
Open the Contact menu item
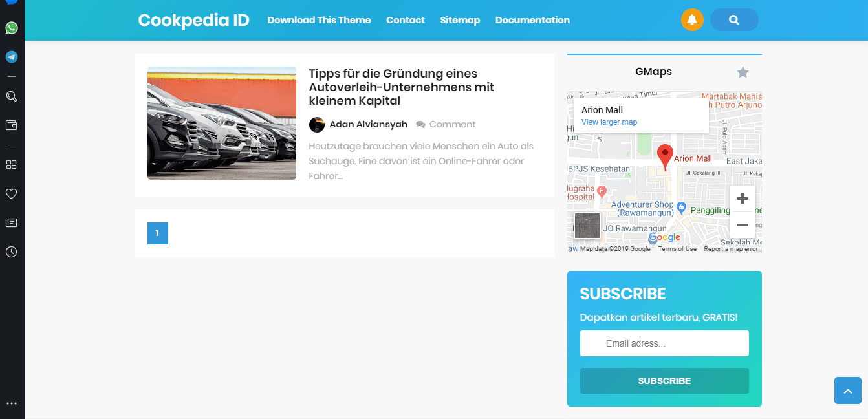coord(406,20)
